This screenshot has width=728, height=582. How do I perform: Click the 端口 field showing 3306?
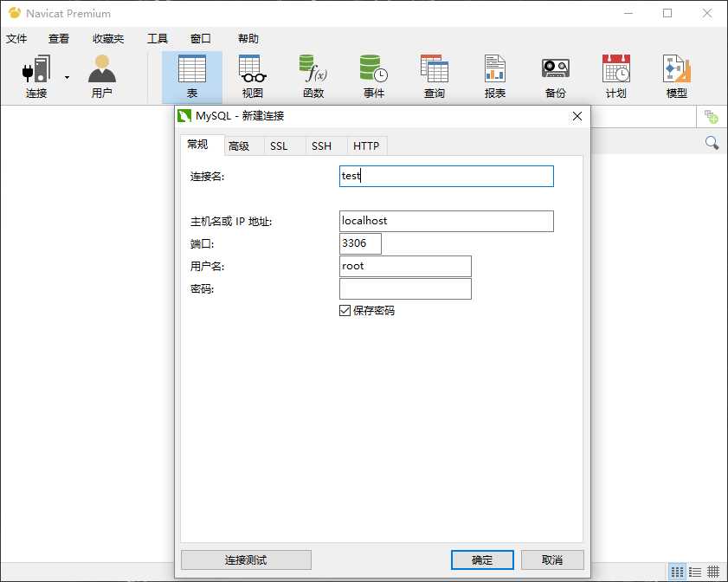pyautogui.click(x=360, y=243)
